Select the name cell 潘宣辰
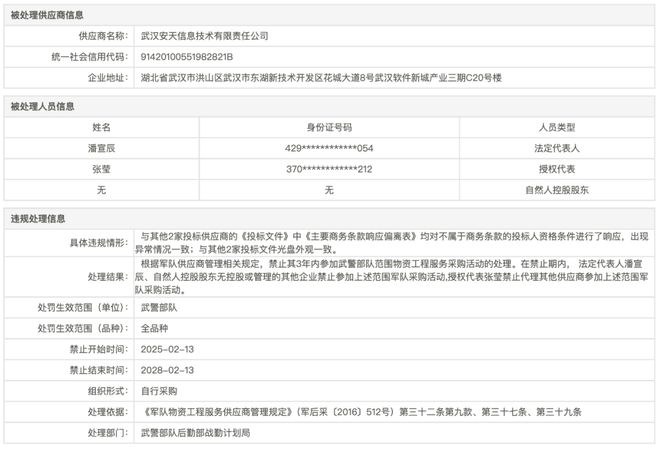Screen dimensions: 660x449 click(x=101, y=148)
